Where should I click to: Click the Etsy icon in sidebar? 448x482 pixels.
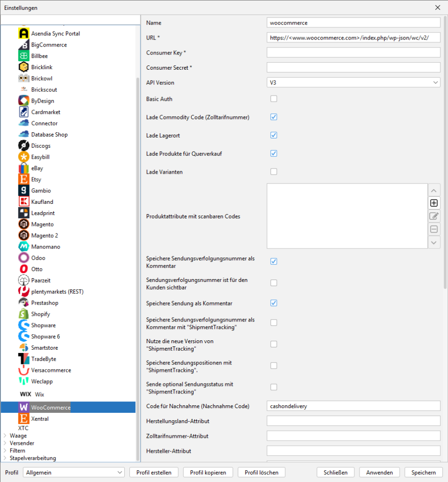(x=24, y=179)
